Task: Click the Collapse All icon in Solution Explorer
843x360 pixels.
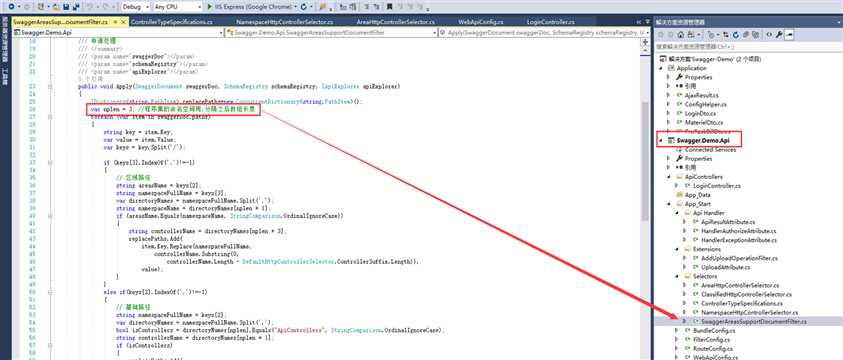Action: click(746, 34)
